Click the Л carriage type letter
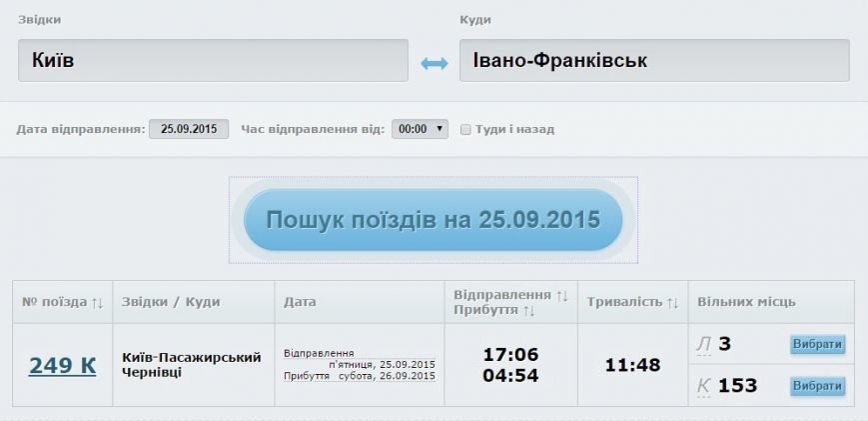Image resolution: width=868 pixels, height=421 pixels. tap(703, 345)
